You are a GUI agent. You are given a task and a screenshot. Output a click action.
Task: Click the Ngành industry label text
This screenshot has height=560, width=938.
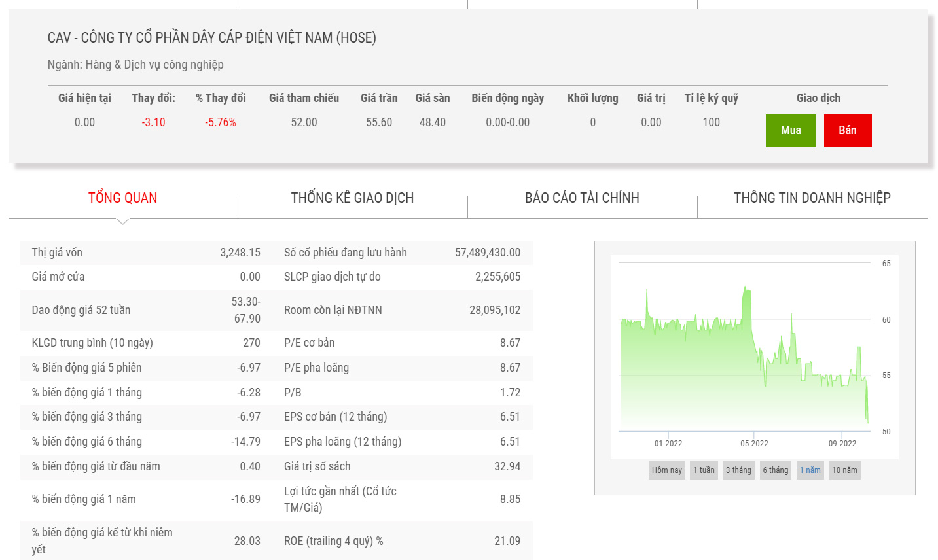click(135, 64)
